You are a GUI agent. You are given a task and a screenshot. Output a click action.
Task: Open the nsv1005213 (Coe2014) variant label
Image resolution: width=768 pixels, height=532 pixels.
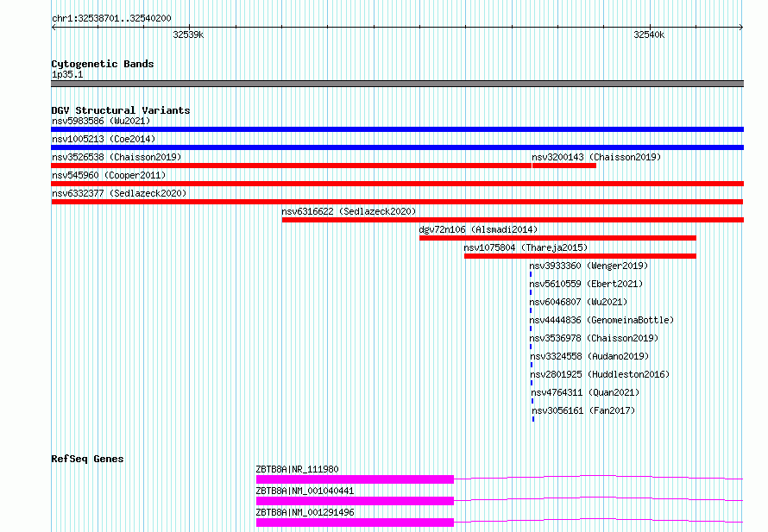point(104,139)
